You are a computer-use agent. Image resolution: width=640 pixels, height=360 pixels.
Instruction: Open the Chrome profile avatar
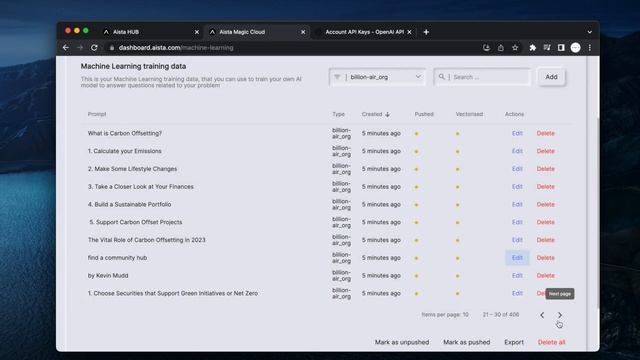coord(576,48)
